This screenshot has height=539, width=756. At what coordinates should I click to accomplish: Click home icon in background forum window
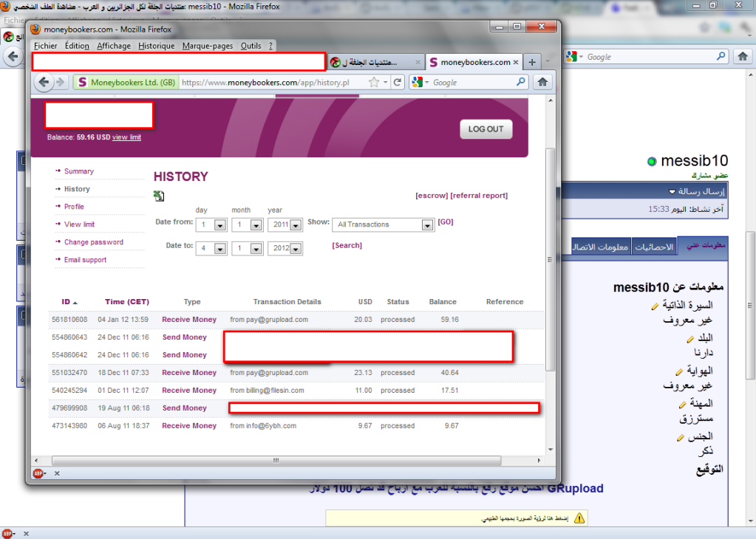(743, 56)
